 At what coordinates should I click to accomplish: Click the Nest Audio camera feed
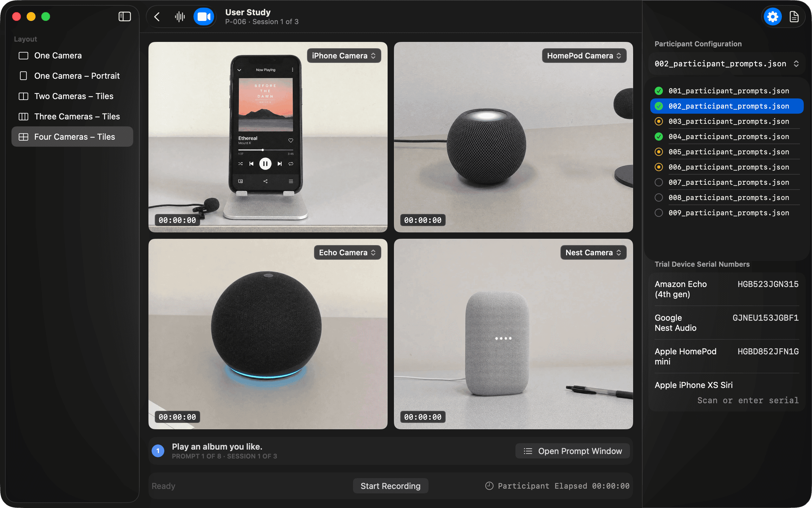[514, 334]
